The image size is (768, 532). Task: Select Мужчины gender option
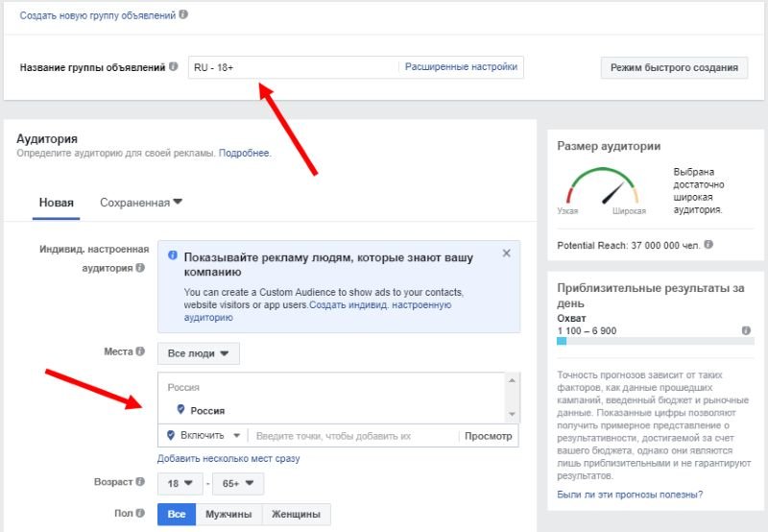pos(228,515)
